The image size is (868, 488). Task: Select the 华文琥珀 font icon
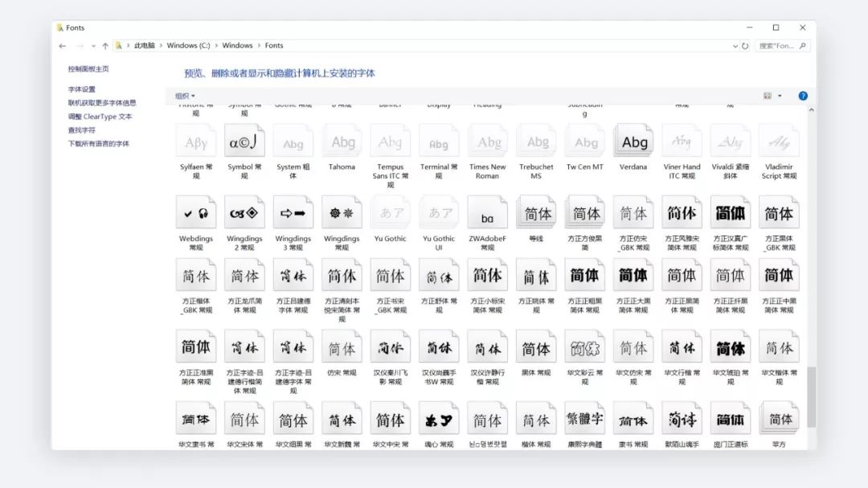730,347
